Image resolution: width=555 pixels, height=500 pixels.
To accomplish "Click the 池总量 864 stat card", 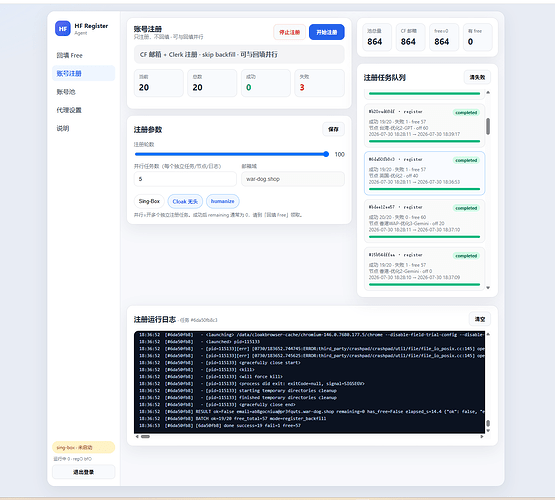I will pos(377,37).
